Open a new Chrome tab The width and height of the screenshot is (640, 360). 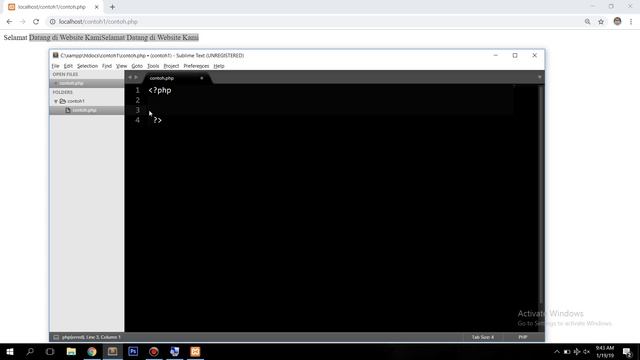point(112,7)
